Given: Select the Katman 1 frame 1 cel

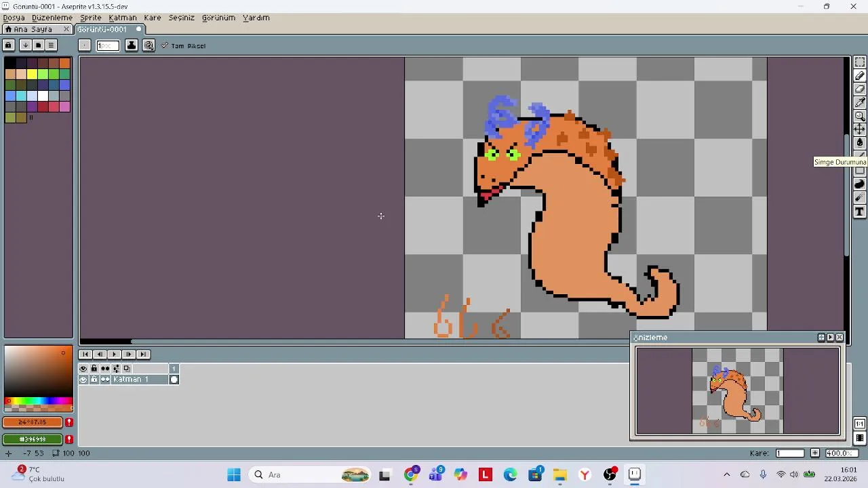Looking at the screenshot, I should pos(174,380).
